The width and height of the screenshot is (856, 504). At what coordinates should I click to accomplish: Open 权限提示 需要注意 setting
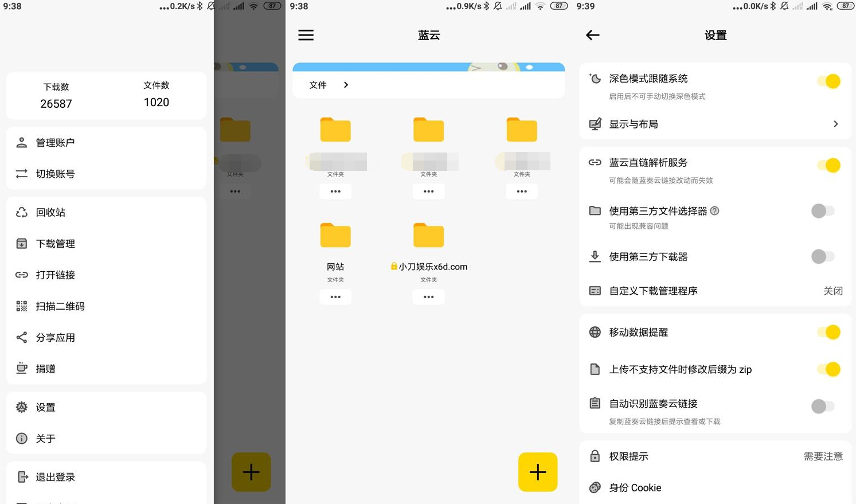point(716,456)
